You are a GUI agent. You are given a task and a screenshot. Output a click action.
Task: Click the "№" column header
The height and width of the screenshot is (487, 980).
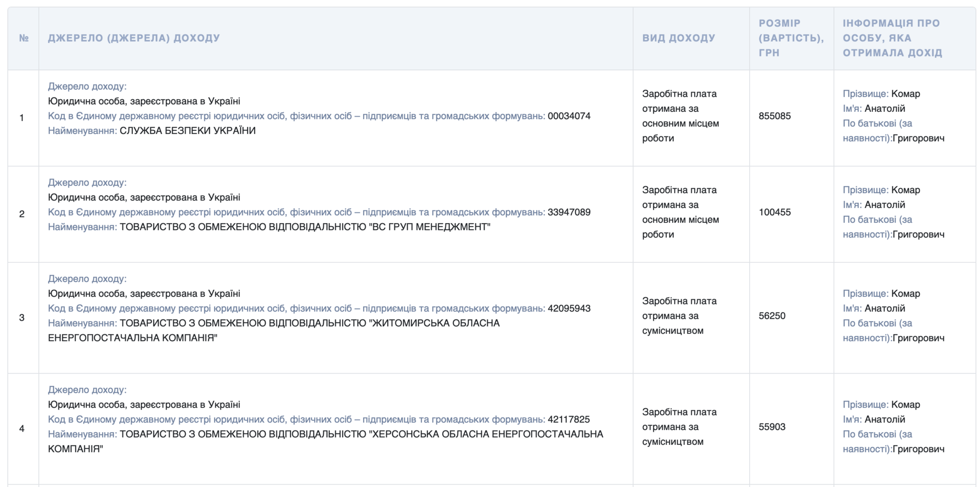(x=24, y=38)
